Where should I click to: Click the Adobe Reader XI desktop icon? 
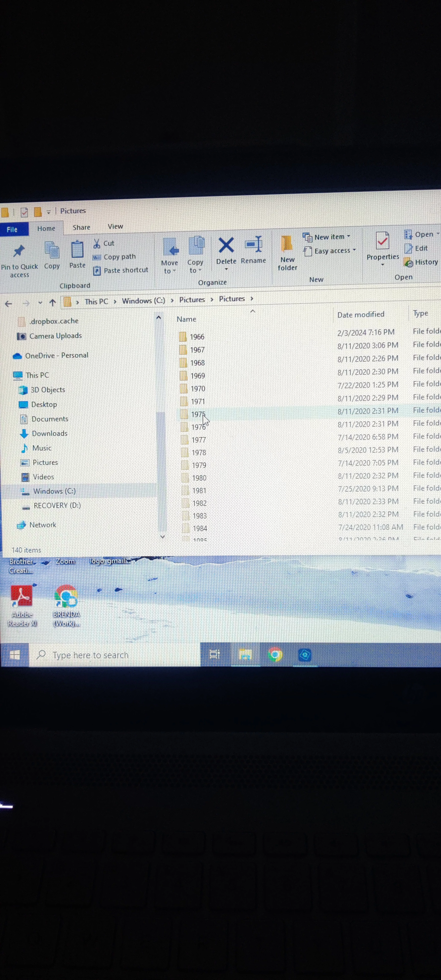coord(22,606)
